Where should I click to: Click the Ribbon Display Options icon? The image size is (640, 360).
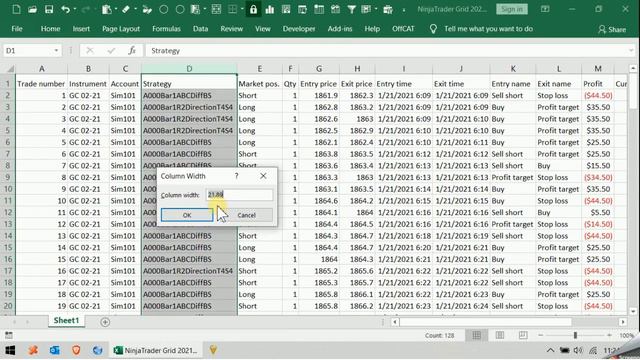(x=545, y=9)
